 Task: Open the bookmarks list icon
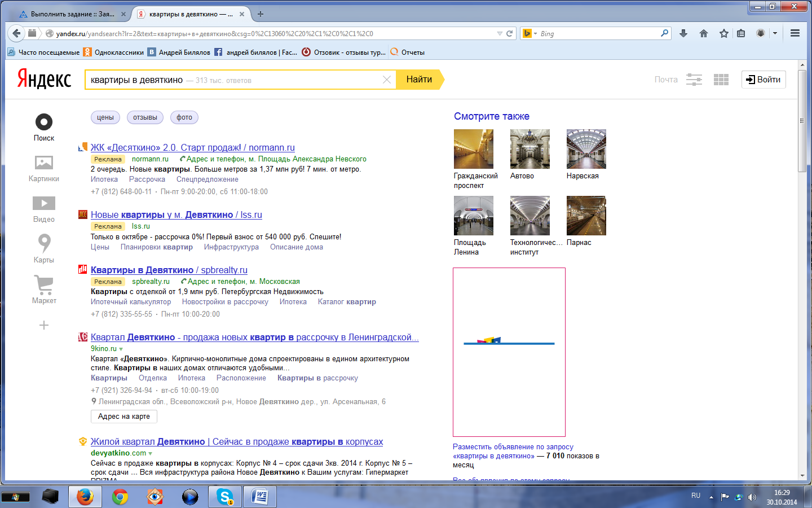741,33
